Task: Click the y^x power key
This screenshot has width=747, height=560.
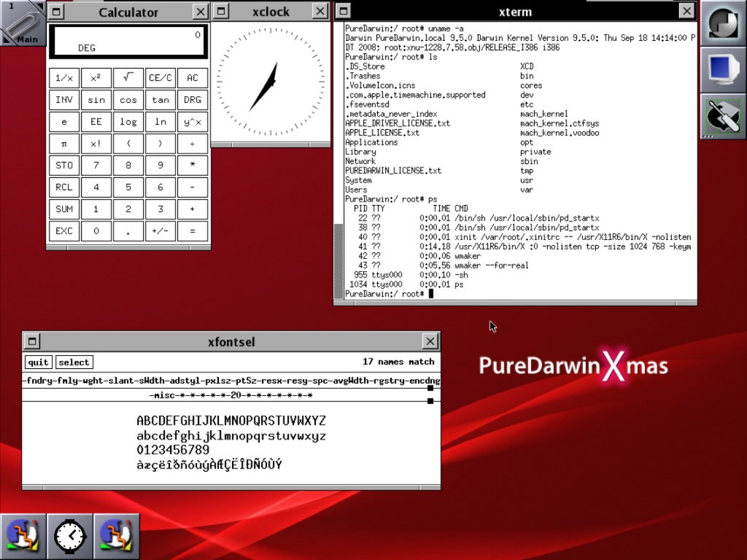Action: click(x=193, y=122)
